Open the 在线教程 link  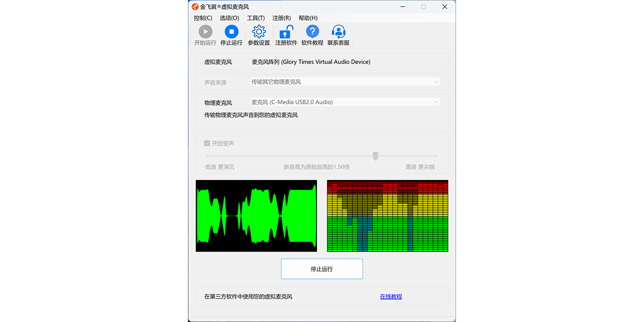(391, 296)
